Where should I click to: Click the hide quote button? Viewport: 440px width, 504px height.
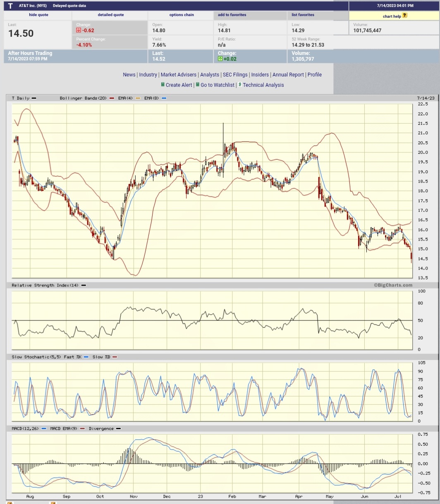(x=38, y=14)
